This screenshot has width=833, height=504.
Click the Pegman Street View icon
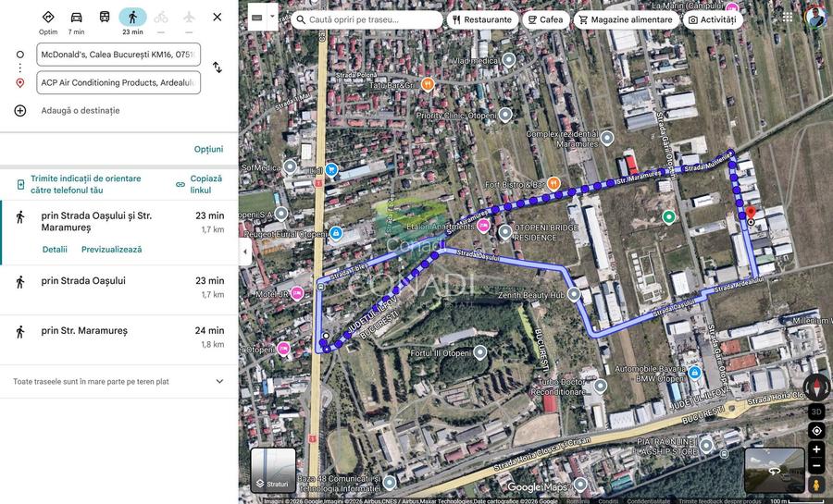click(816, 485)
